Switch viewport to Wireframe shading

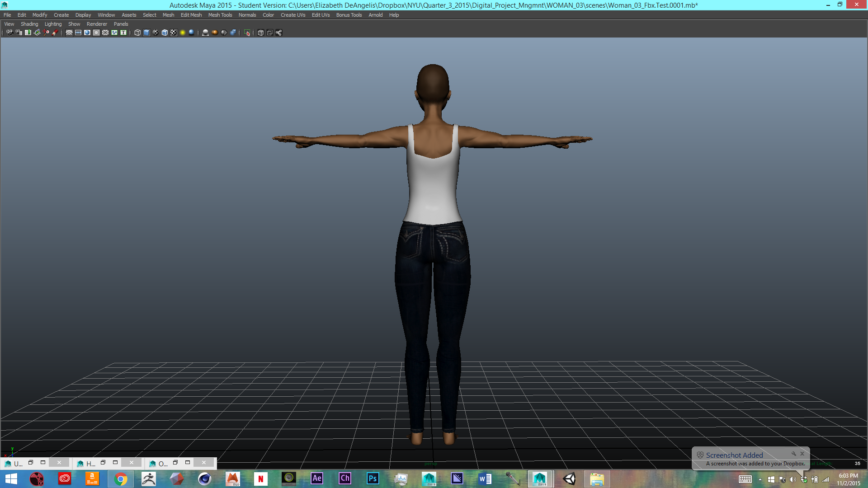137,33
